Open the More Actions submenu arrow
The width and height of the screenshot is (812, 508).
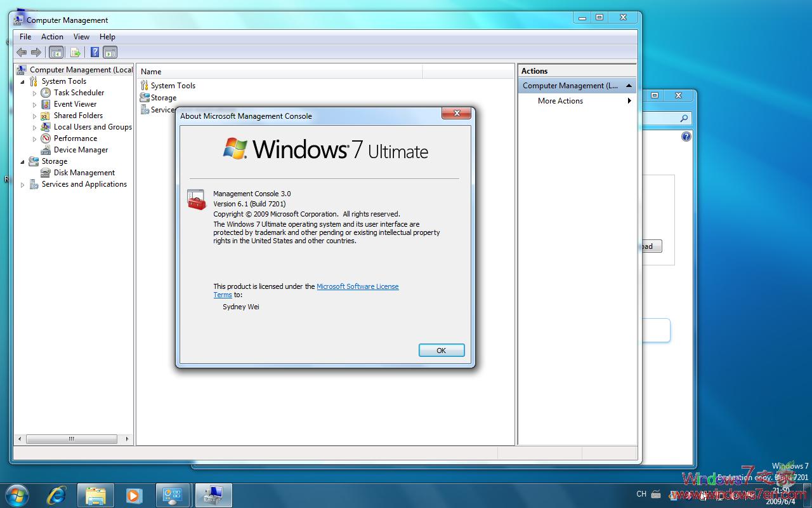(629, 101)
